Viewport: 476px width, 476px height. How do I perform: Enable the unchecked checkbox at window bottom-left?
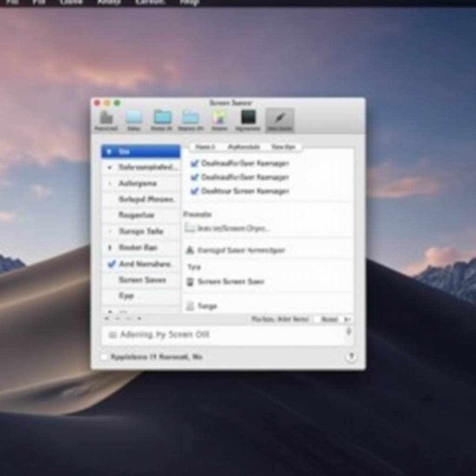point(104,357)
